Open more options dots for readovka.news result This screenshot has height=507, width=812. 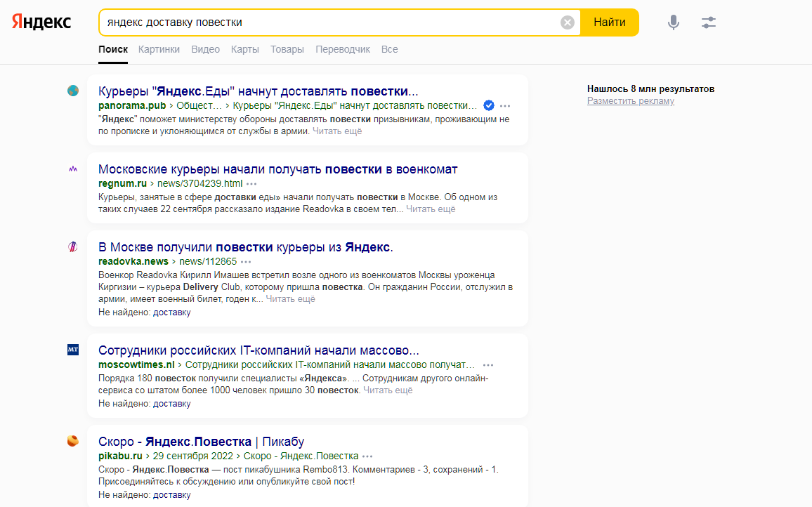click(x=246, y=262)
